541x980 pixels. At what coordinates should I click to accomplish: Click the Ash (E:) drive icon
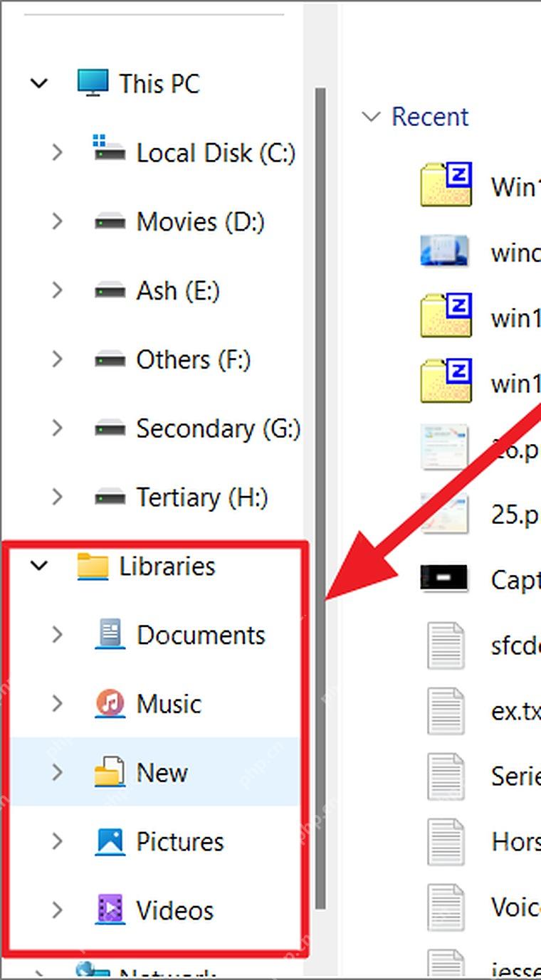coord(110,292)
